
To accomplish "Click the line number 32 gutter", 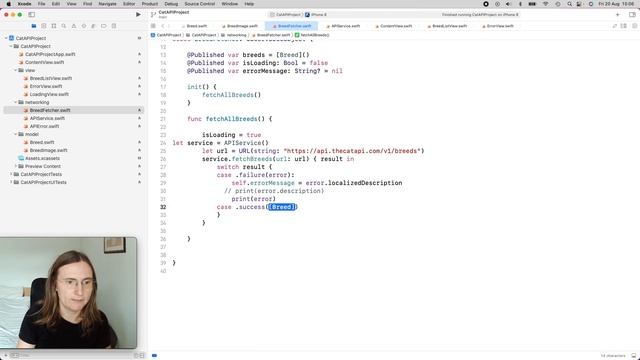I will 163,207.
